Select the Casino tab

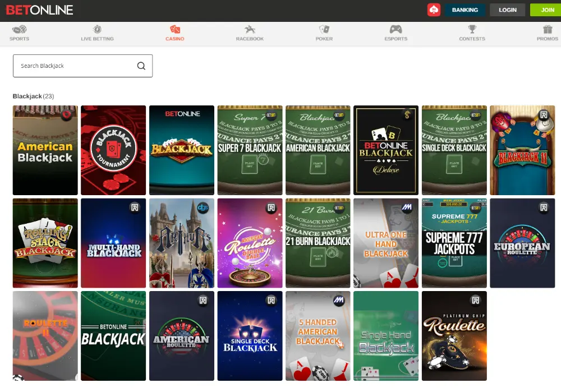pyautogui.click(x=174, y=34)
